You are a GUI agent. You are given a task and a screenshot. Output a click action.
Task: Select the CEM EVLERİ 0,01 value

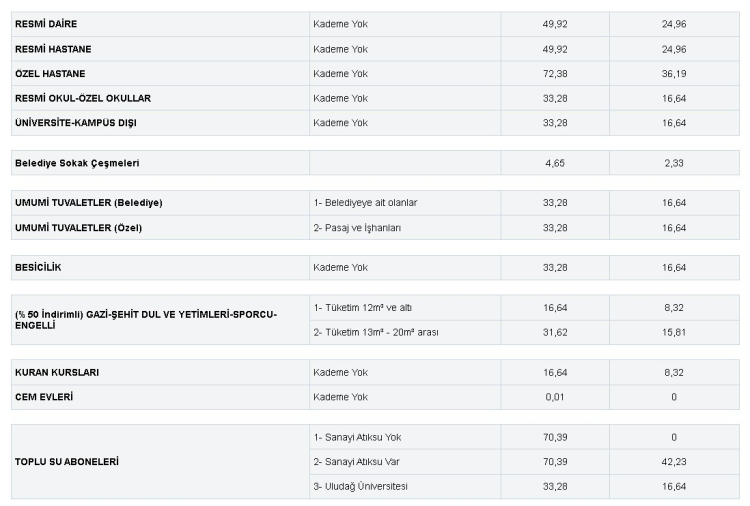pos(555,397)
